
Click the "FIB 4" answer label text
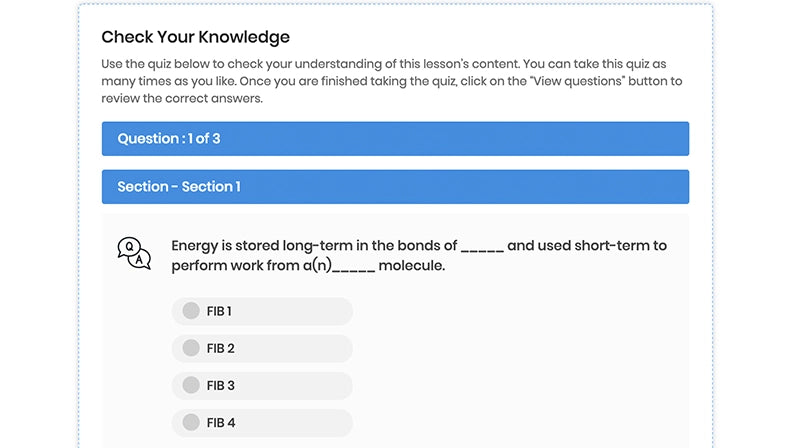point(220,422)
